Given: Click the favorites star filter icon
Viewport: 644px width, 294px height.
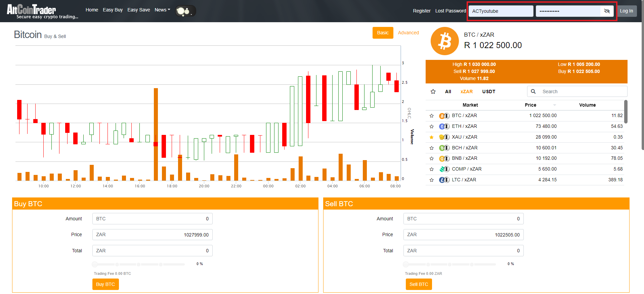Looking at the screenshot, I should (433, 91).
